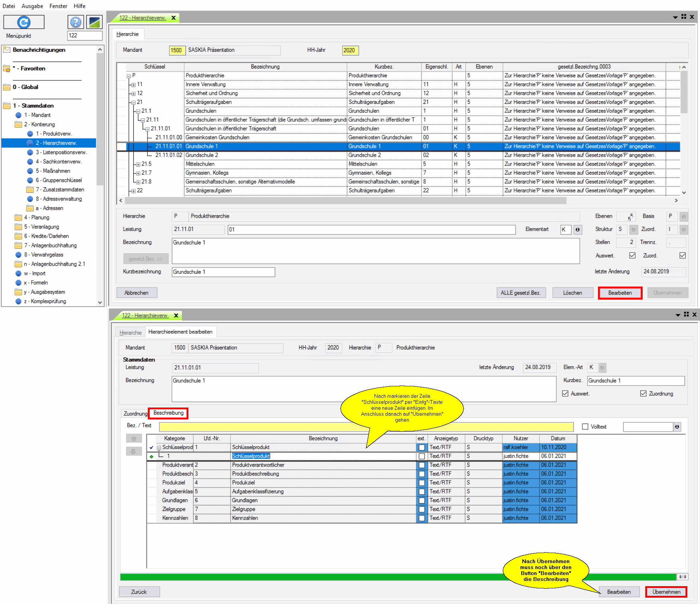Click the green landscape image icon
Viewport: 700px width, 604px height.
pyautogui.click(x=95, y=22)
